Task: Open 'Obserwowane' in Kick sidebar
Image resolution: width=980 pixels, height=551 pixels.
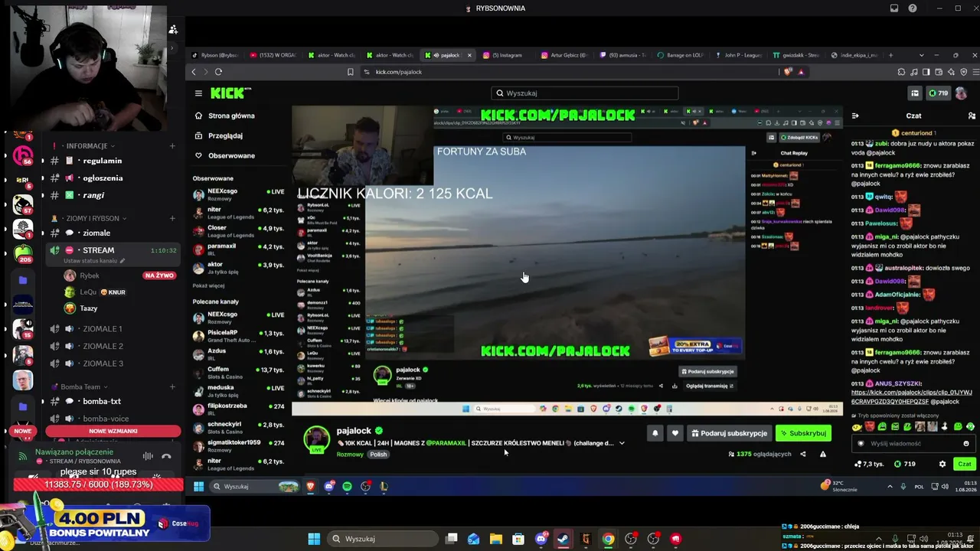Action: point(226,155)
